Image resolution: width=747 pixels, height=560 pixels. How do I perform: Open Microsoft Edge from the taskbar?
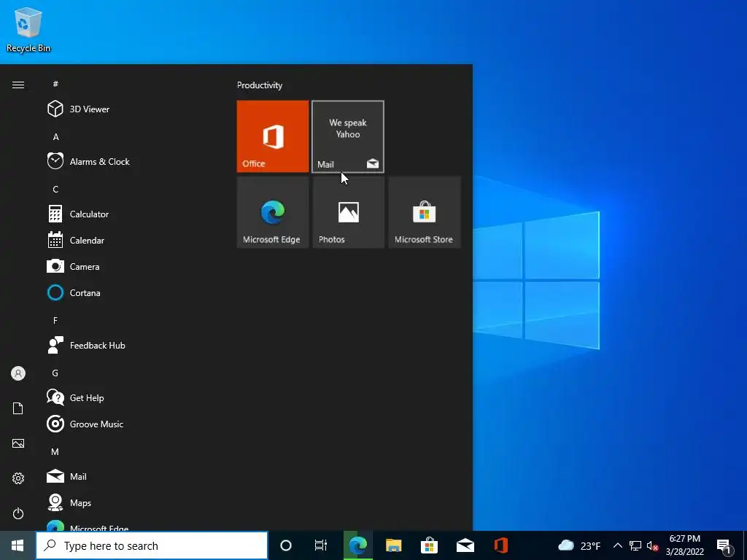coord(357,545)
